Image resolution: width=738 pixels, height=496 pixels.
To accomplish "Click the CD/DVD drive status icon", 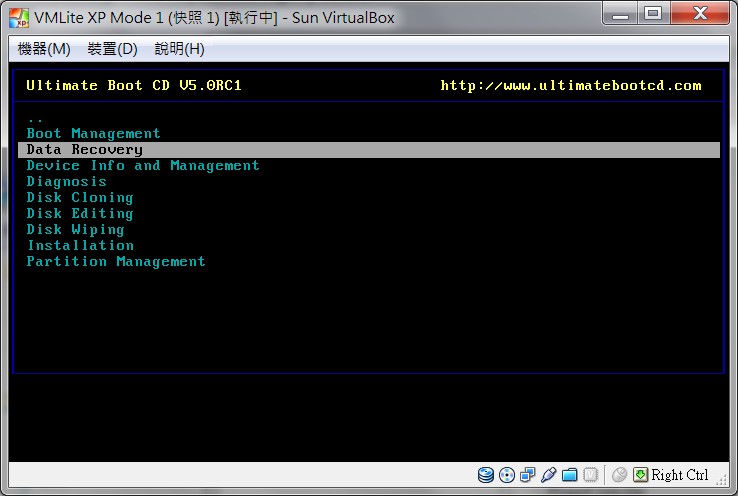I will click(x=507, y=475).
